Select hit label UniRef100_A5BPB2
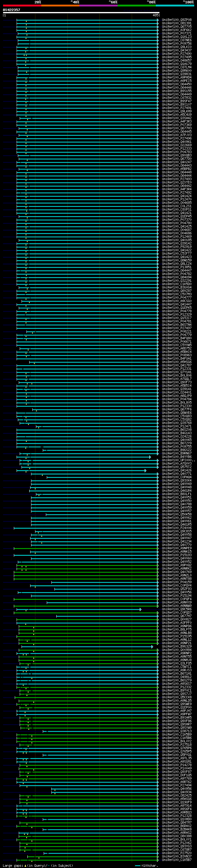Viewport: 197px width, 868px height. [x=176, y=169]
